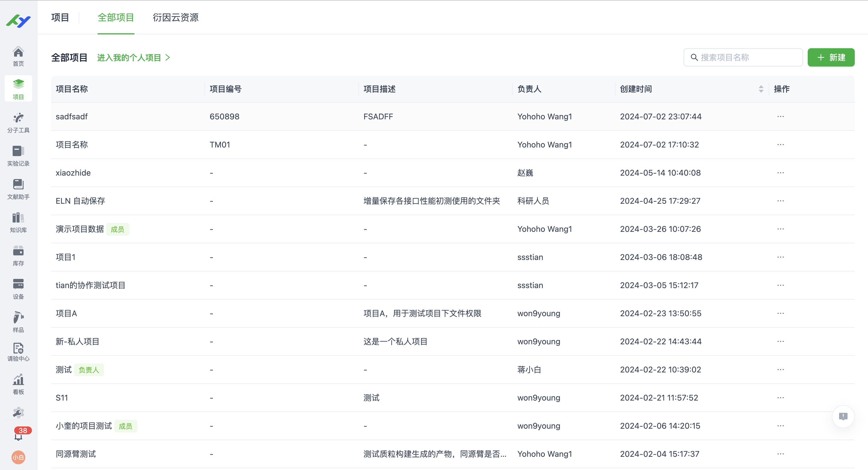Open the 看板 dashboard icon
Image resolution: width=868 pixels, height=470 pixels.
pyautogui.click(x=18, y=384)
